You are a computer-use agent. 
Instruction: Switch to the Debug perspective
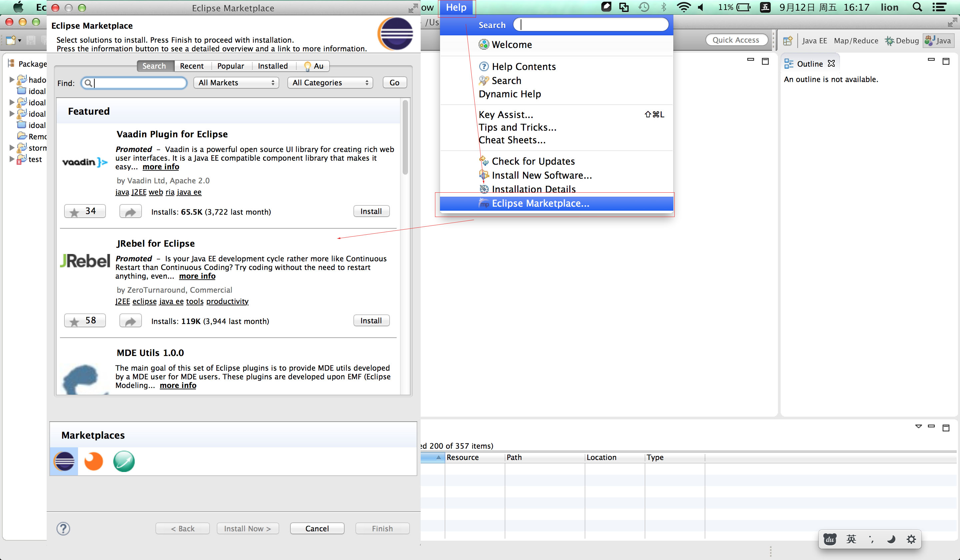tap(902, 40)
